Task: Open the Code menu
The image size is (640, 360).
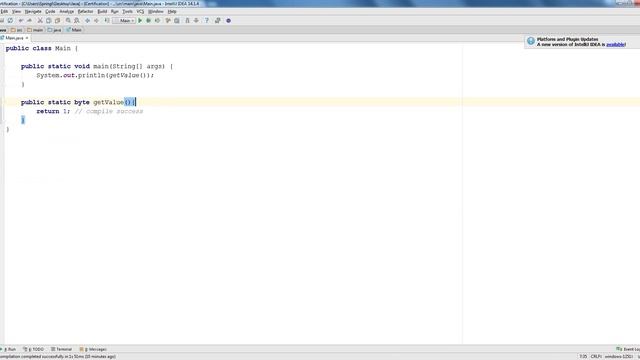Action: pyautogui.click(x=50, y=12)
